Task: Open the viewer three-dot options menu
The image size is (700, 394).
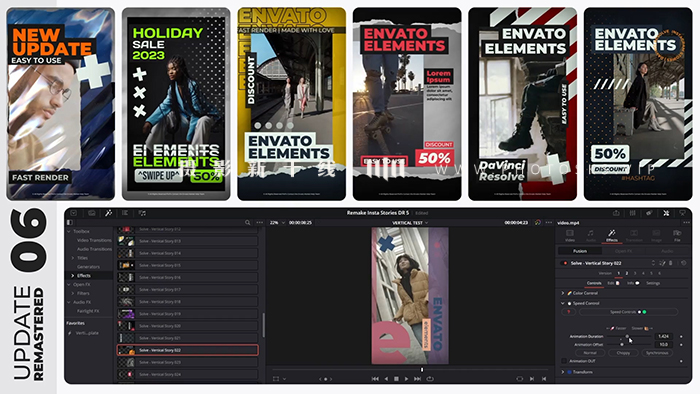Action: point(549,222)
